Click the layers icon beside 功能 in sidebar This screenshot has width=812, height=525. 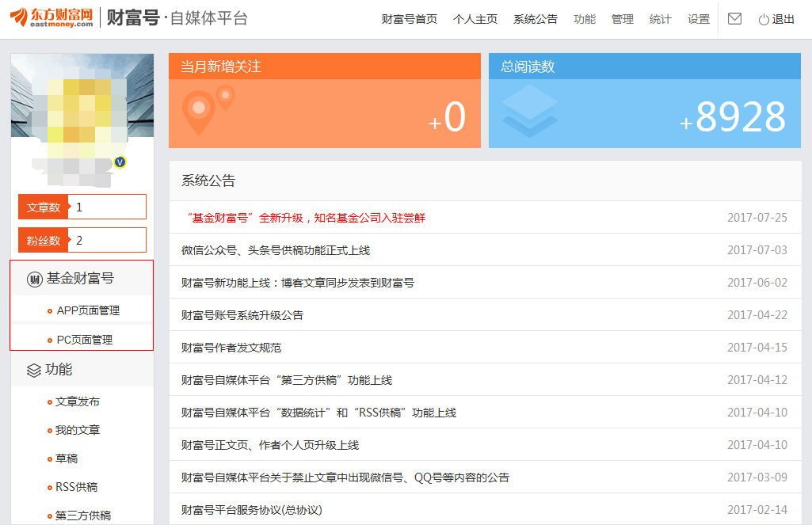[x=34, y=371]
